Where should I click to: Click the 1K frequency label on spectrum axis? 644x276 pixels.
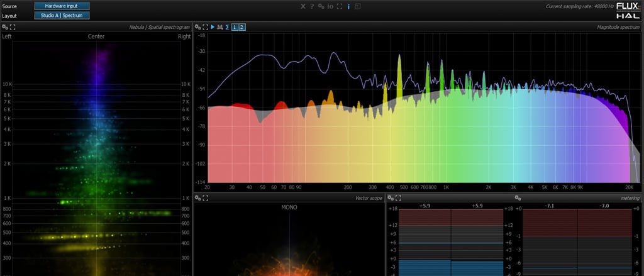coord(446,187)
